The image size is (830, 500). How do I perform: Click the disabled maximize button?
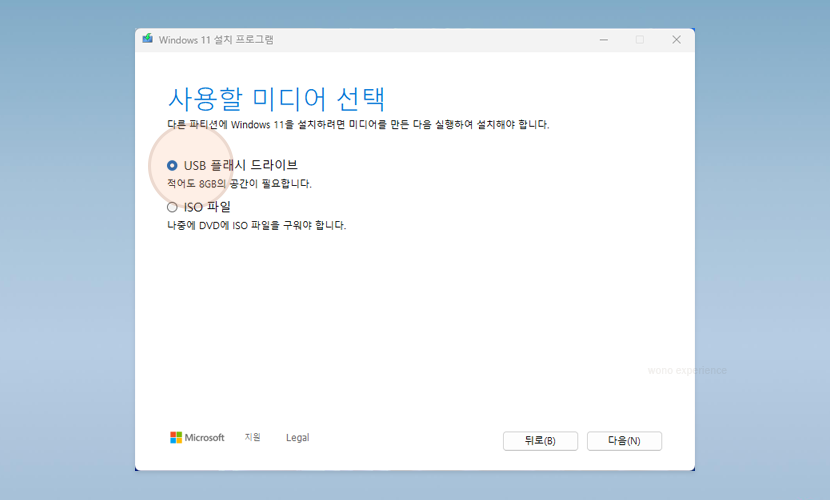point(640,40)
